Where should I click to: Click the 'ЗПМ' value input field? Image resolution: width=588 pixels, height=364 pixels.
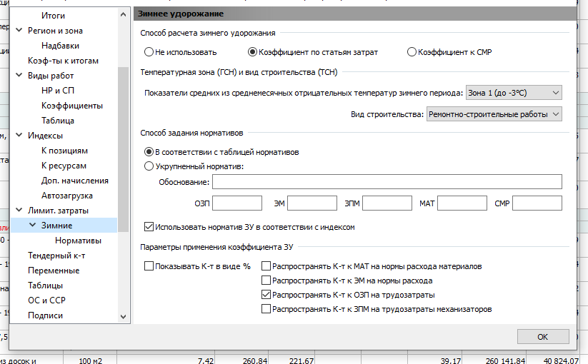point(387,203)
